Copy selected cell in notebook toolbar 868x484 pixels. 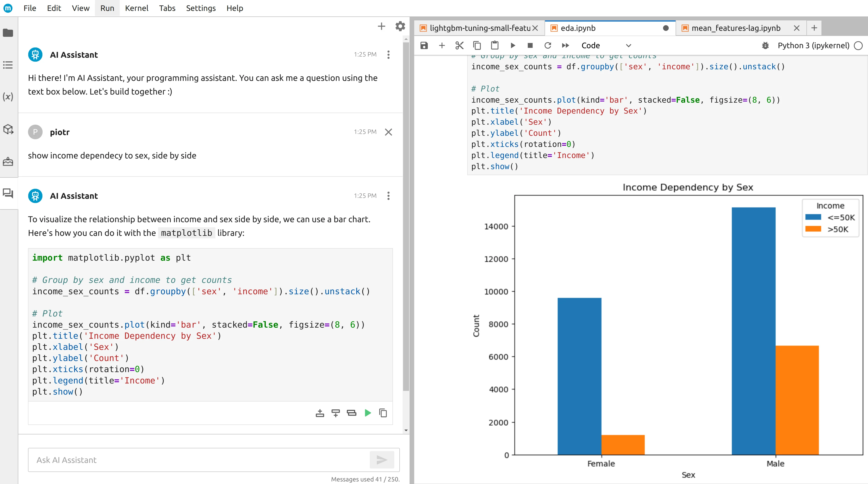coord(477,46)
